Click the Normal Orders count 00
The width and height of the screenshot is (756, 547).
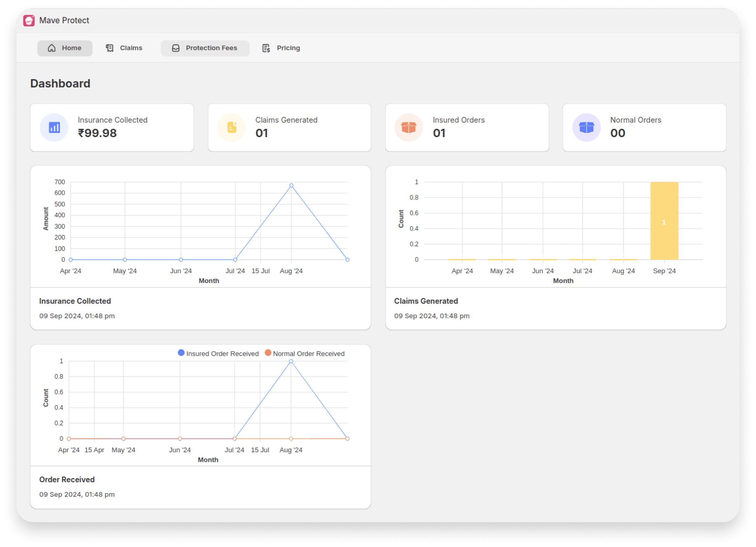coord(618,133)
